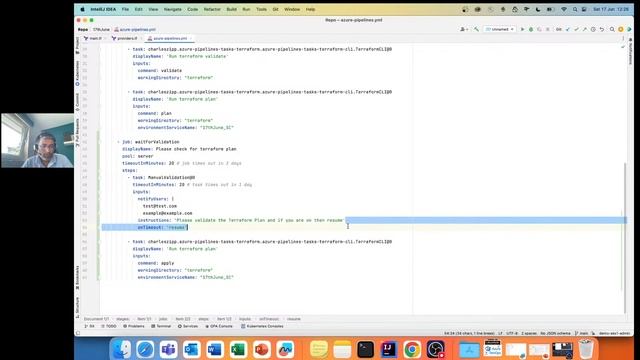Click the Run play button

(x=522, y=29)
